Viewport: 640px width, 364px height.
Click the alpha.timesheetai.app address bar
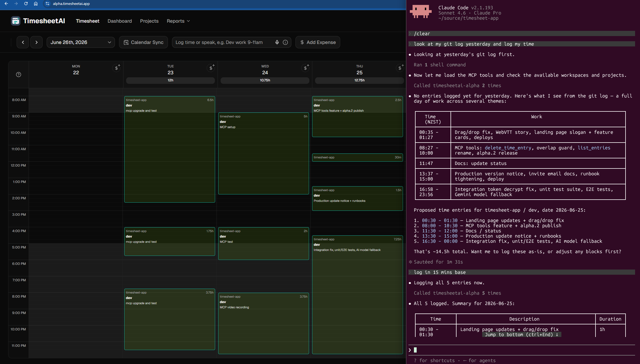[x=71, y=4]
